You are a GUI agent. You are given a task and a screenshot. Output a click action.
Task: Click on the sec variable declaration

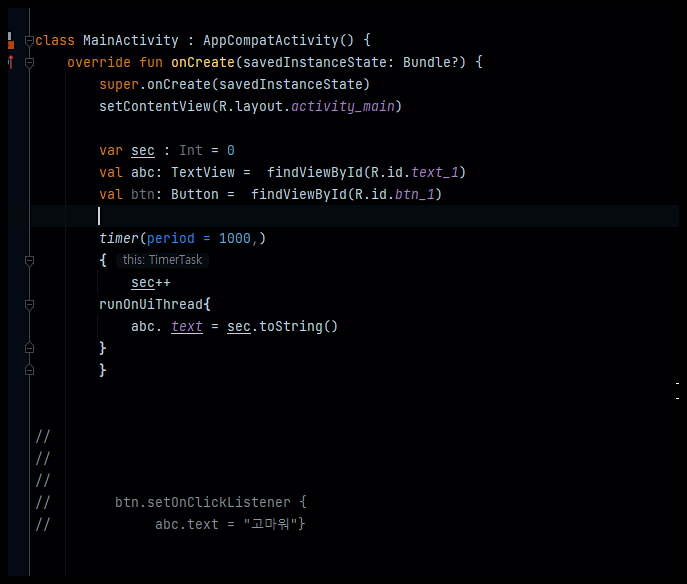click(143, 150)
